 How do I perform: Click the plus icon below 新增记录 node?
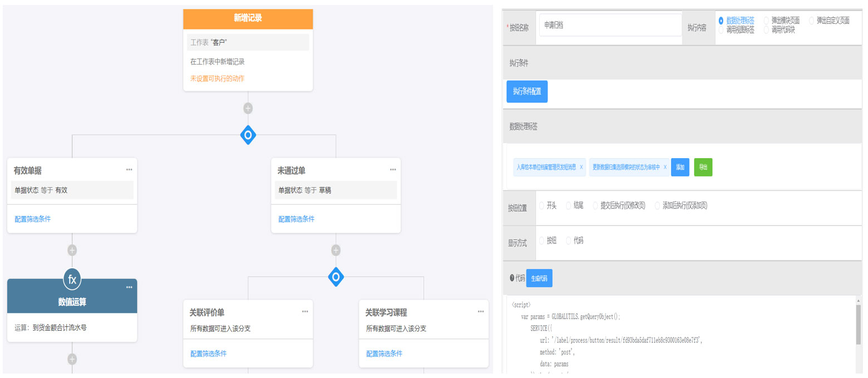(x=248, y=108)
